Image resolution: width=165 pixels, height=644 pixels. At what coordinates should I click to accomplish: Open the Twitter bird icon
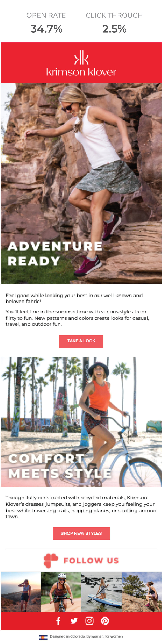74,621
